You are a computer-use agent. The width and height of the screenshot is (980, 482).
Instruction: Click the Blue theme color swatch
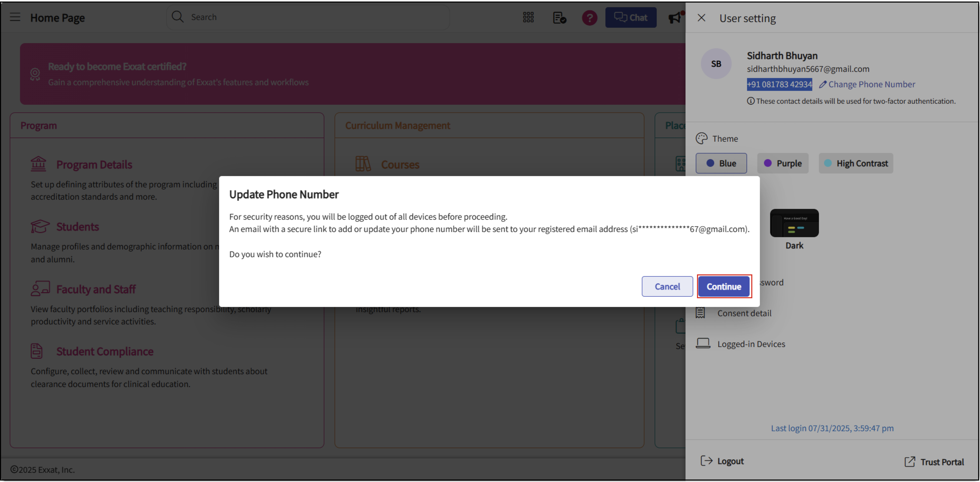pos(721,163)
